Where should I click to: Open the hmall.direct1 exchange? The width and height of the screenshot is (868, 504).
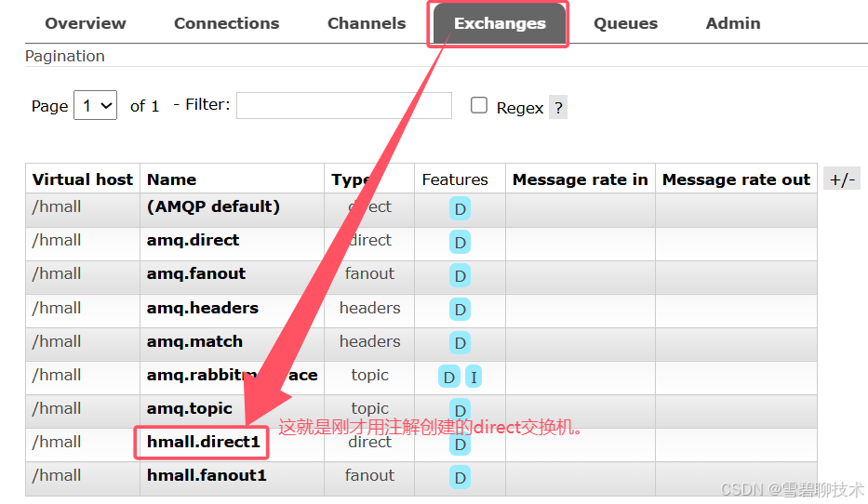point(203,442)
